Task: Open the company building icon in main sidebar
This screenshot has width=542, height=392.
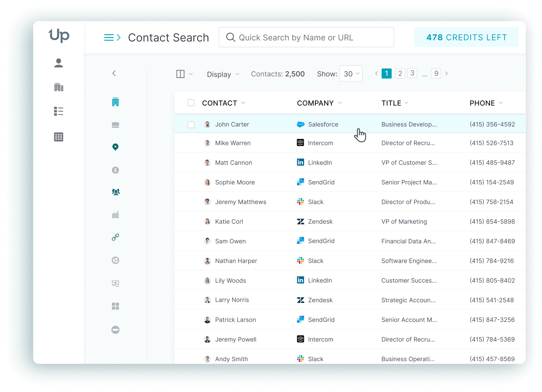Action: pyautogui.click(x=59, y=87)
